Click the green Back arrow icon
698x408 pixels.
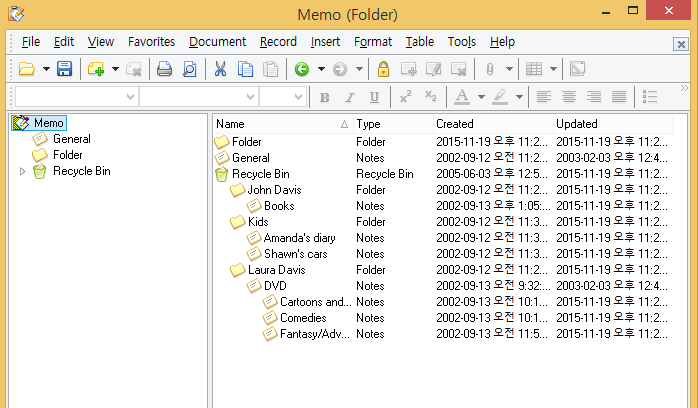302,69
